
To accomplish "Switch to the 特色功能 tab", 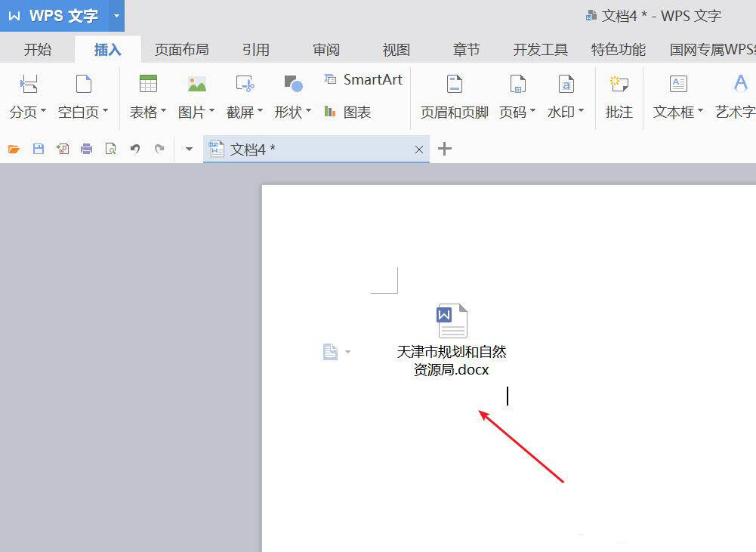I will coord(618,49).
